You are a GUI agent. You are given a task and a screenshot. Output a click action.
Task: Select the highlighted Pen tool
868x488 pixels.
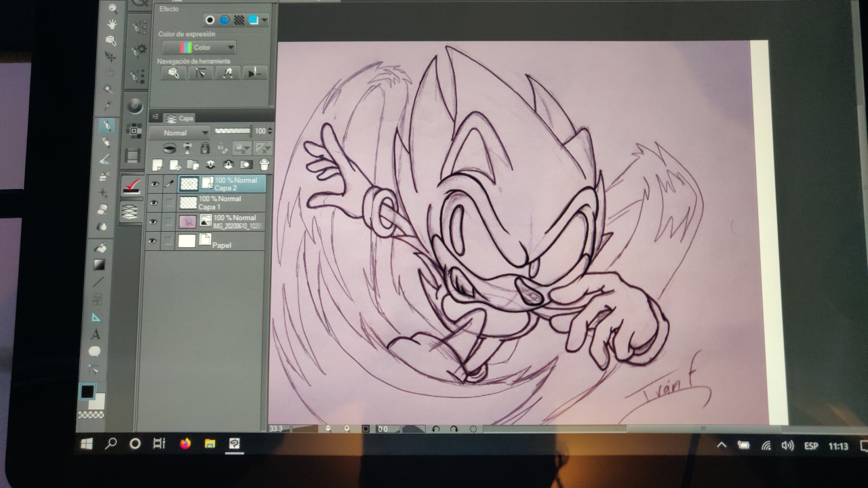click(x=106, y=126)
